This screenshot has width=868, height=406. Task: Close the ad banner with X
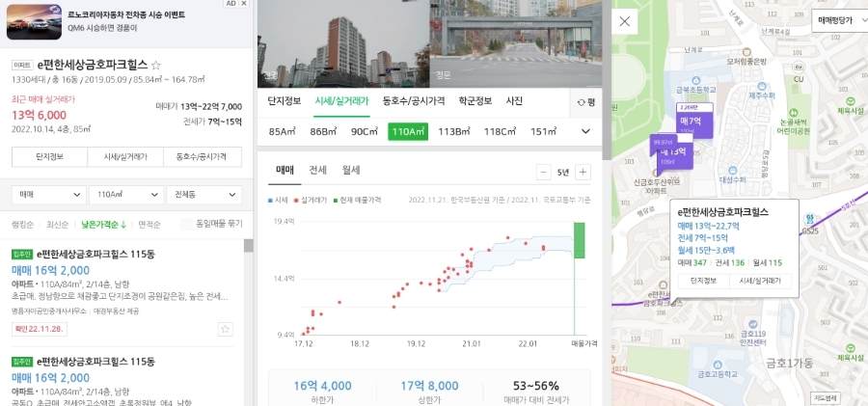(x=244, y=3)
